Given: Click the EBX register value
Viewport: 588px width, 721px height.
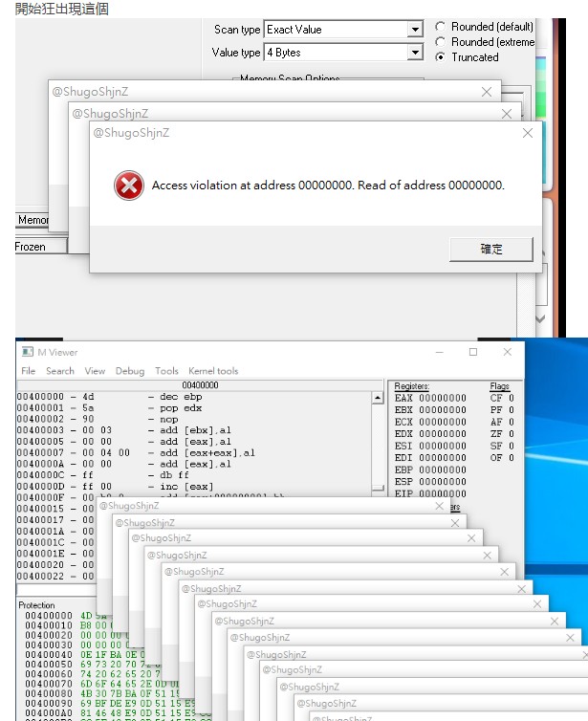Looking at the screenshot, I should [x=443, y=409].
